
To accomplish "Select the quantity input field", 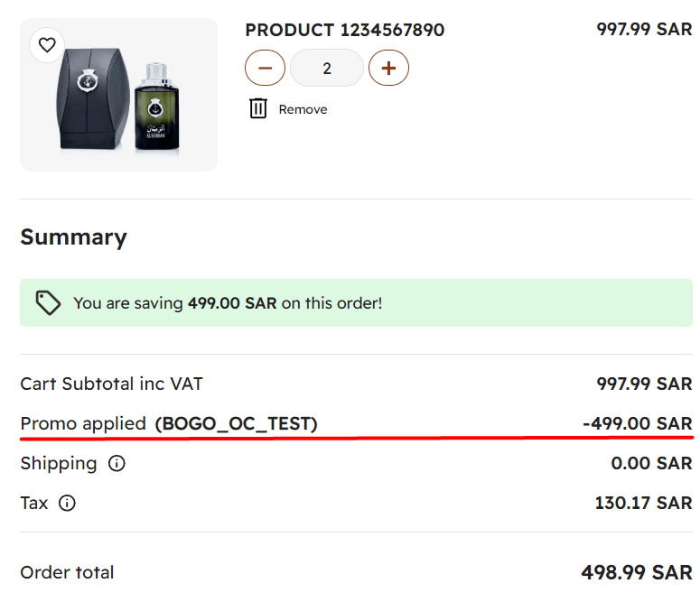I will [x=327, y=68].
